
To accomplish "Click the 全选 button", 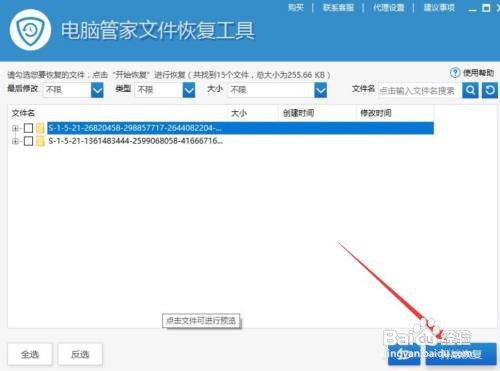I will [x=30, y=354].
